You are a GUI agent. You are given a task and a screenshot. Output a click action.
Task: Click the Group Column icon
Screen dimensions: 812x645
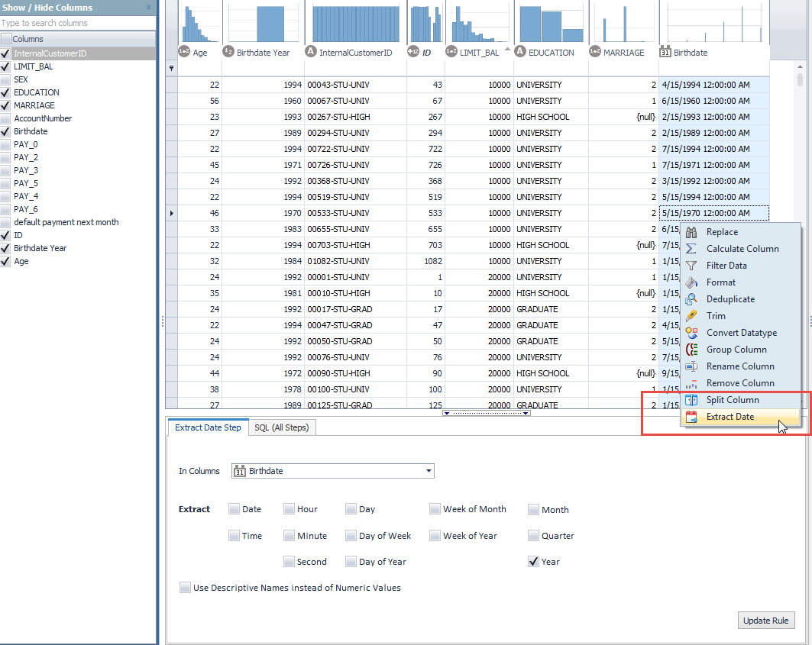tap(691, 350)
